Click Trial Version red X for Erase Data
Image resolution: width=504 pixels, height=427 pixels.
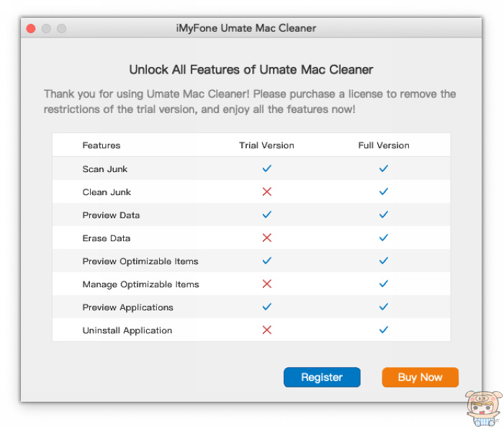tap(266, 238)
